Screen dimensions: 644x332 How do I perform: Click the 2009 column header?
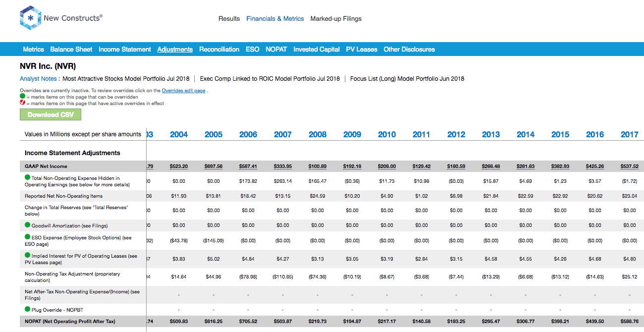coord(352,134)
